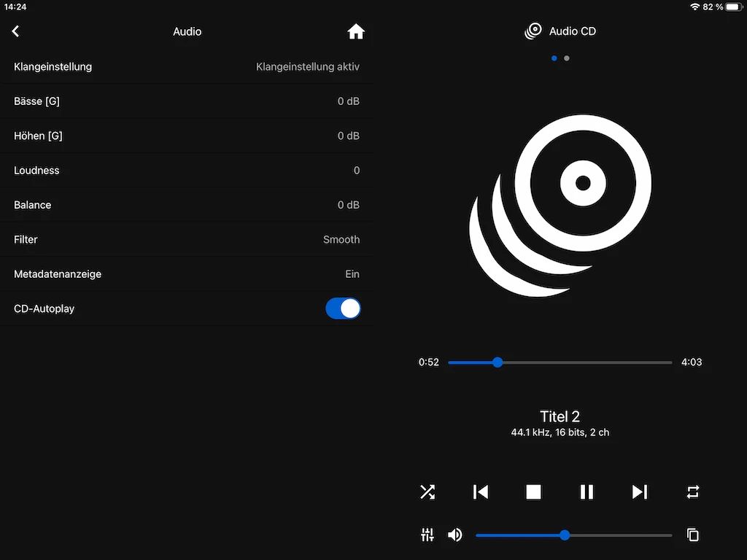This screenshot has height=560, width=747.
Task: Open queue icon beside the volume slider
Action: point(693,535)
